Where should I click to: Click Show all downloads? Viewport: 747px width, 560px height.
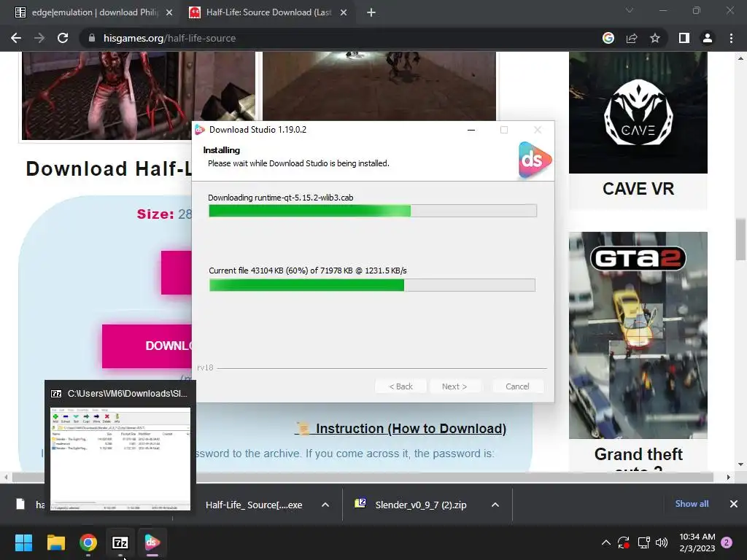692,504
